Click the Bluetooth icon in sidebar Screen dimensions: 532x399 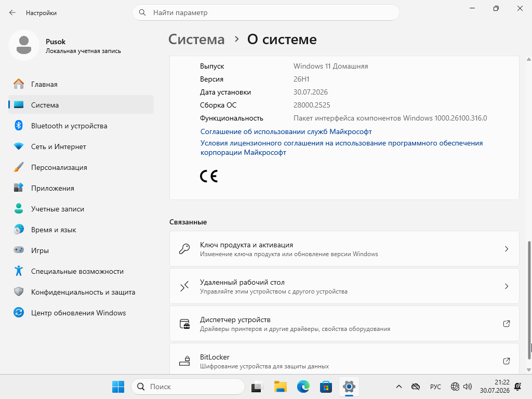pyautogui.click(x=19, y=126)
